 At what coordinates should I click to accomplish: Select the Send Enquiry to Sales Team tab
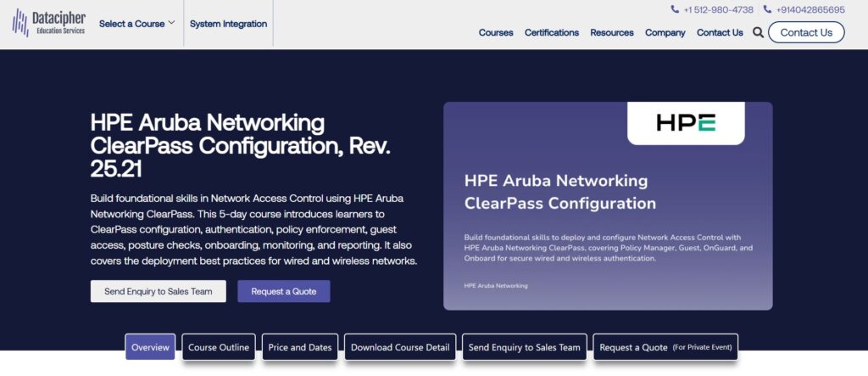[524, 347]
